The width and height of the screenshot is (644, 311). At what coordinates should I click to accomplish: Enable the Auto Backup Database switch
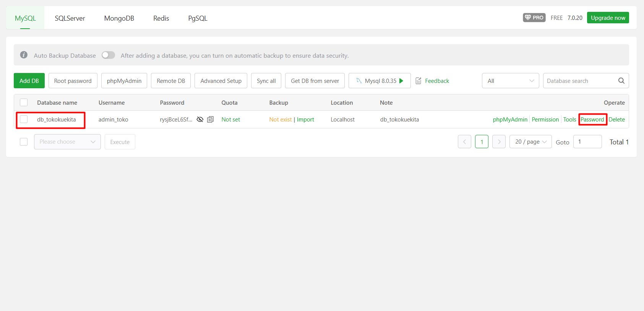click(108, 55)
